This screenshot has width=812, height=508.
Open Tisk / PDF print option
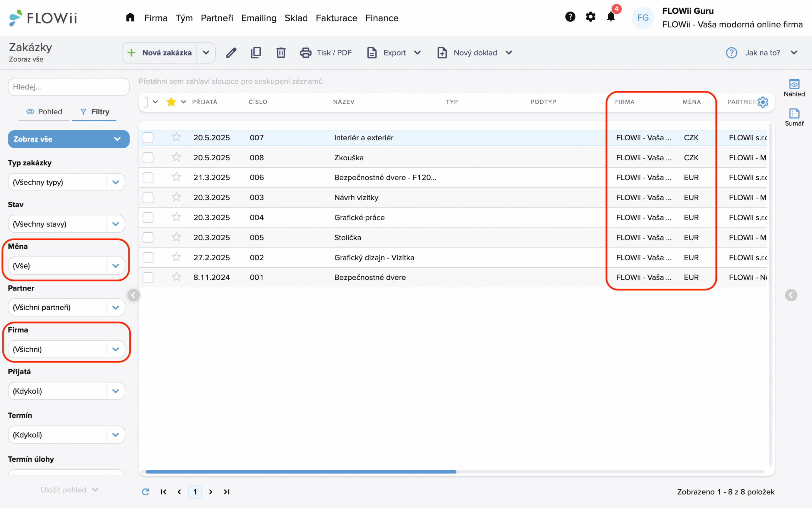pyautogui.click(x=325, y=53)
